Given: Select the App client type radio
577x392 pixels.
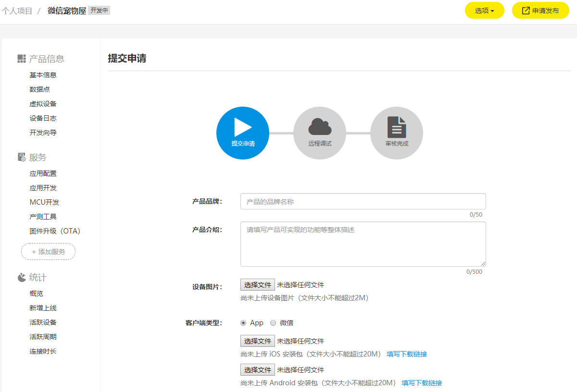Looking at the screenshot, I should pos(243,323).
